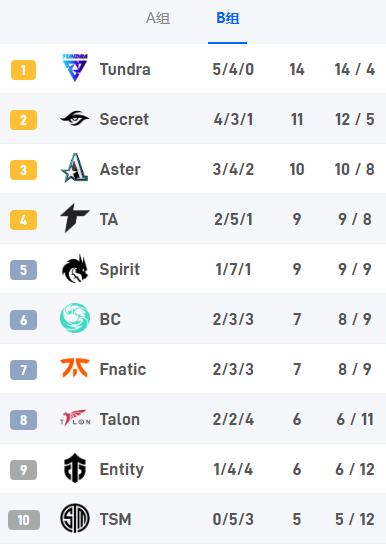386x544 pixels.
Task: Click the rank 10 grey badge
Action: point(24,520)
